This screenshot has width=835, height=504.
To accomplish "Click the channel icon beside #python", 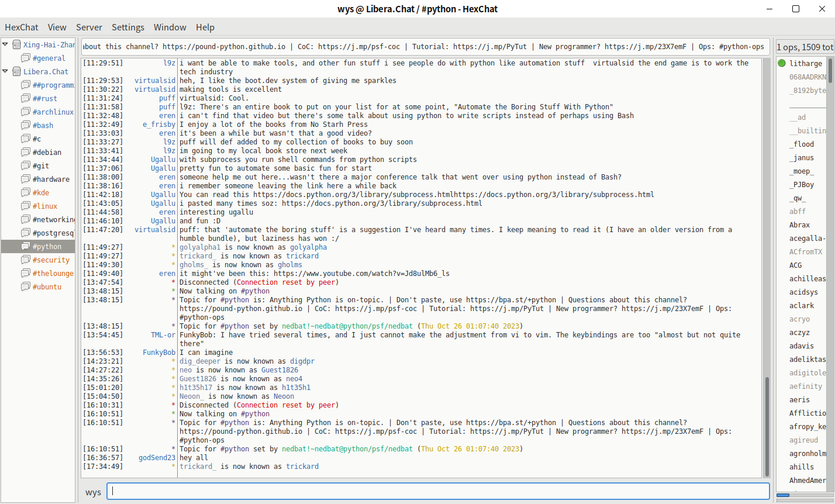I will pos(26,247).
